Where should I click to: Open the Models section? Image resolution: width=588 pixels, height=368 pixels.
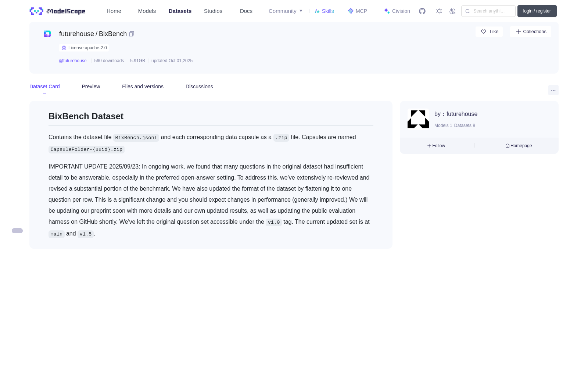pos(147,11)
